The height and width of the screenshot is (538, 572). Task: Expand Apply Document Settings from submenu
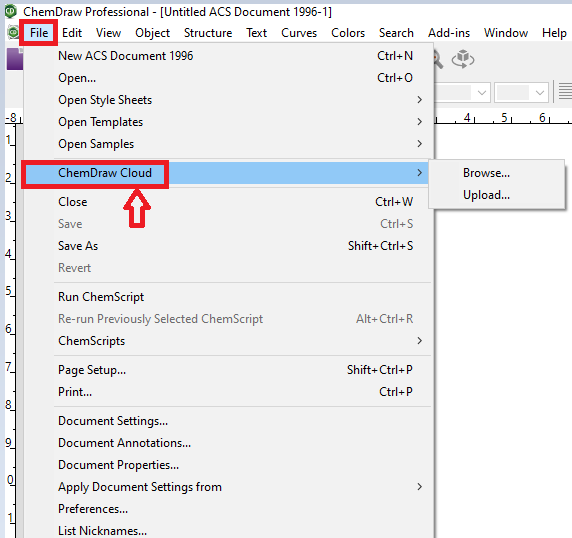click(229, 487)
